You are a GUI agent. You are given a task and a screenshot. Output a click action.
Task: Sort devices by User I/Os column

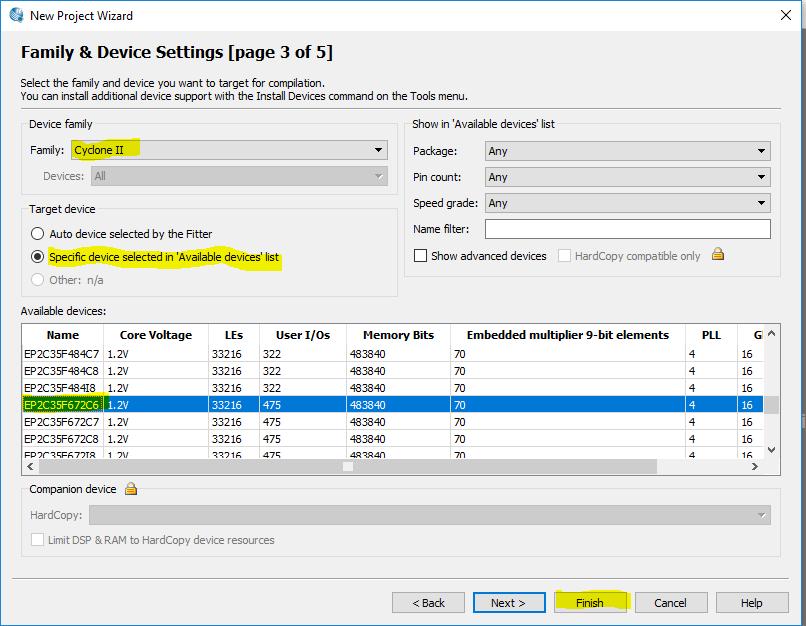[x=303, y=335]
